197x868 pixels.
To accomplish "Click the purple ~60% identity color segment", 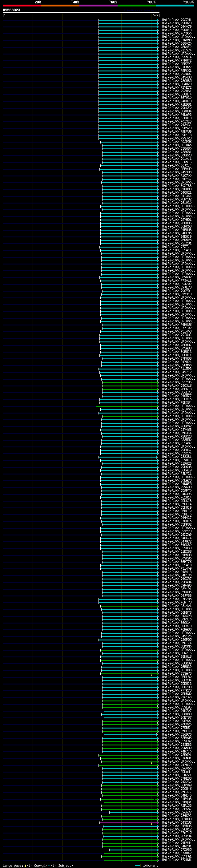I will 98,6.
